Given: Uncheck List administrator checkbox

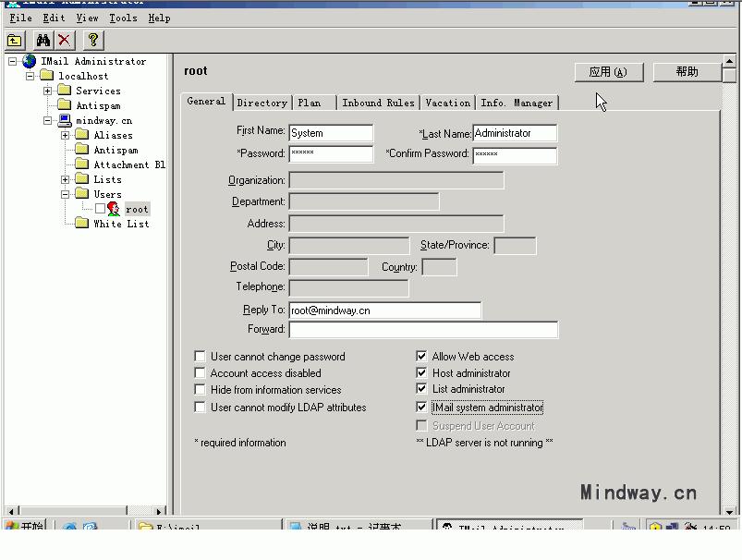Looking at the screenshot, I should (x=421, y=389).
